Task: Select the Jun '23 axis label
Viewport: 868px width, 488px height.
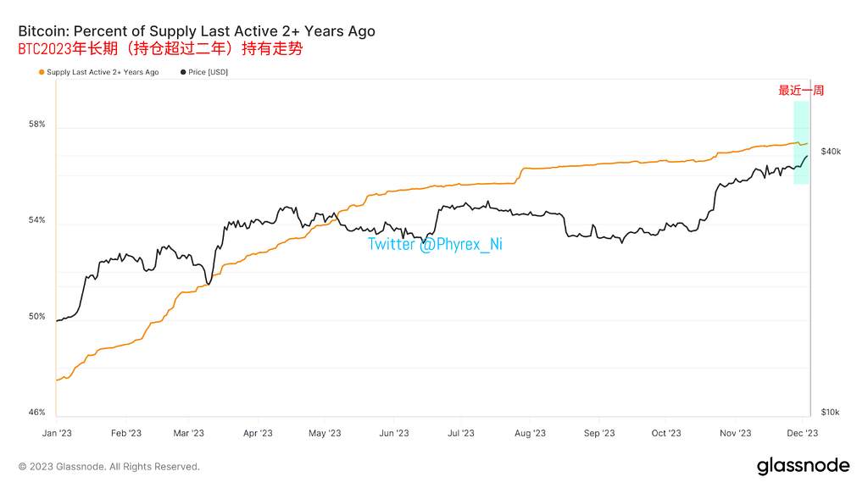Action: (x=393, y=433)
